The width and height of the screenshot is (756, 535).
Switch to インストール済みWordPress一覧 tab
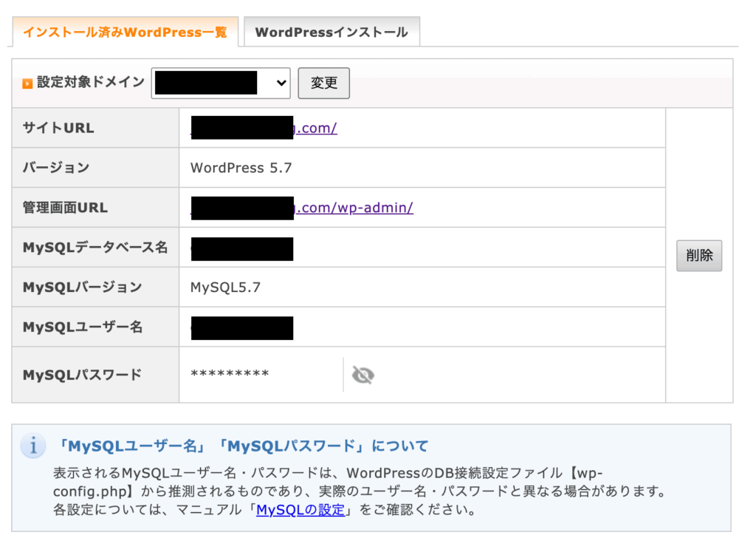[125, 33]
